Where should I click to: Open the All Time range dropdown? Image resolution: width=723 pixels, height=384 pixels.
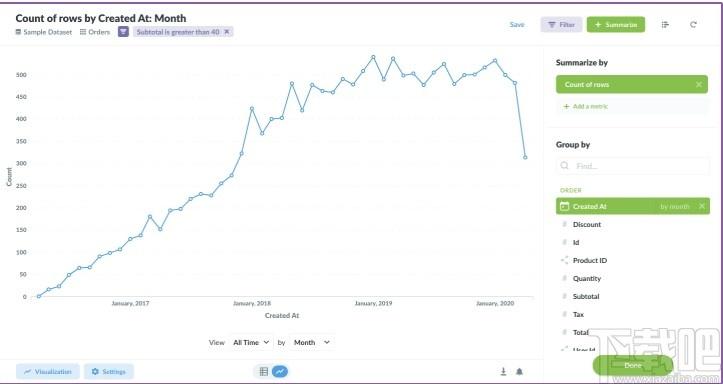pyautogui.click(x=251, y=343)
